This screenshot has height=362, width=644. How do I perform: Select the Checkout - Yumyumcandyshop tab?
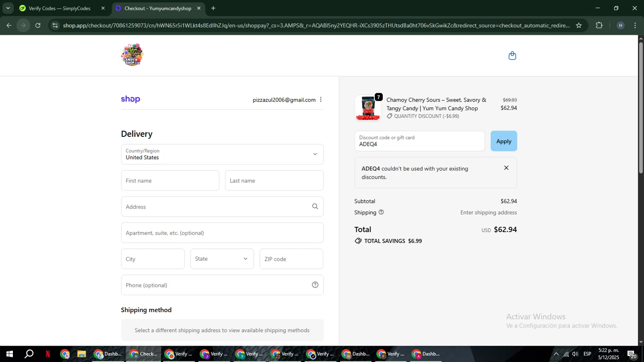158,8
